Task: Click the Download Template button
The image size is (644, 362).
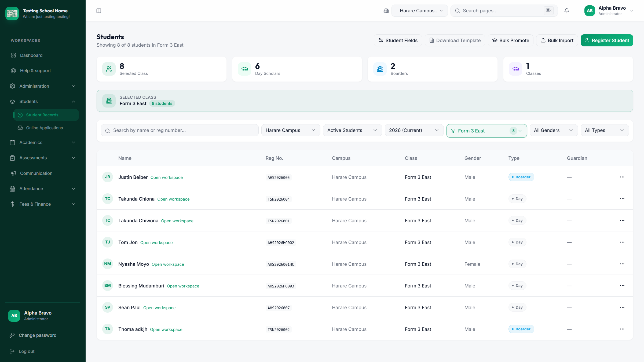Action: tap(455, 40)
